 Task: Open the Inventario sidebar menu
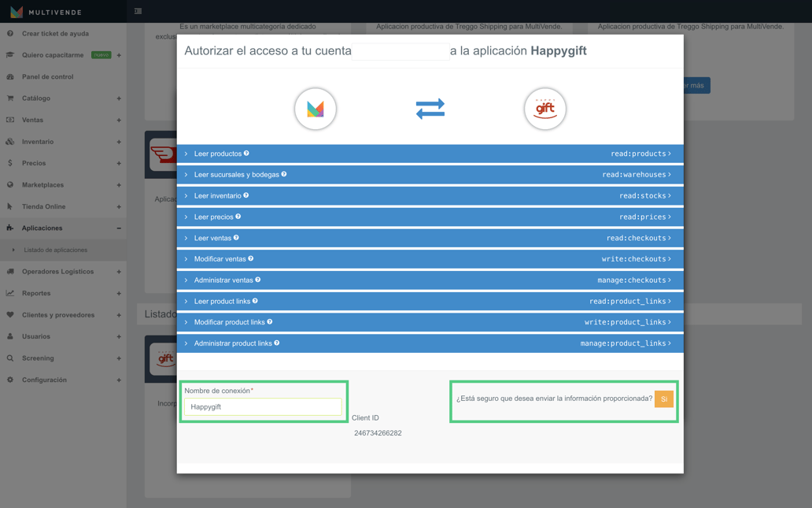[x=63, y=142]
